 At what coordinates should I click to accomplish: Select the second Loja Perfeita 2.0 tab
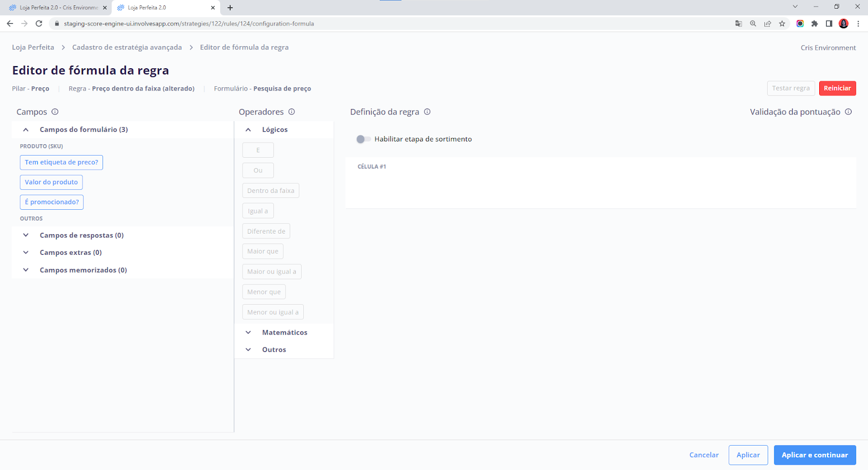point(165,8)
